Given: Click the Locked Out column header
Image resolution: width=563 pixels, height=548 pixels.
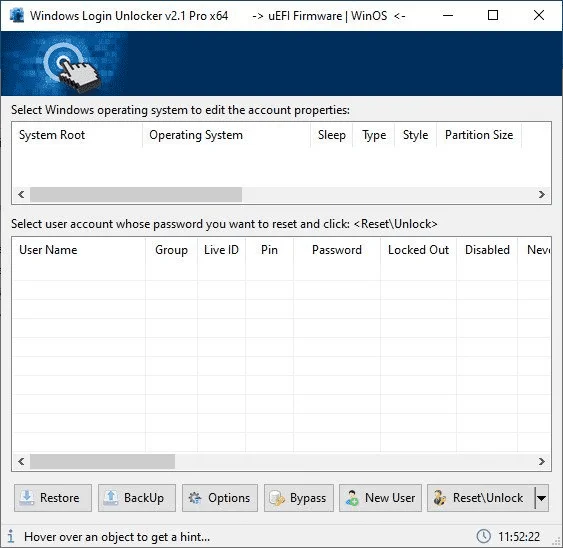Looking at the screenshot, I should 418,250.
